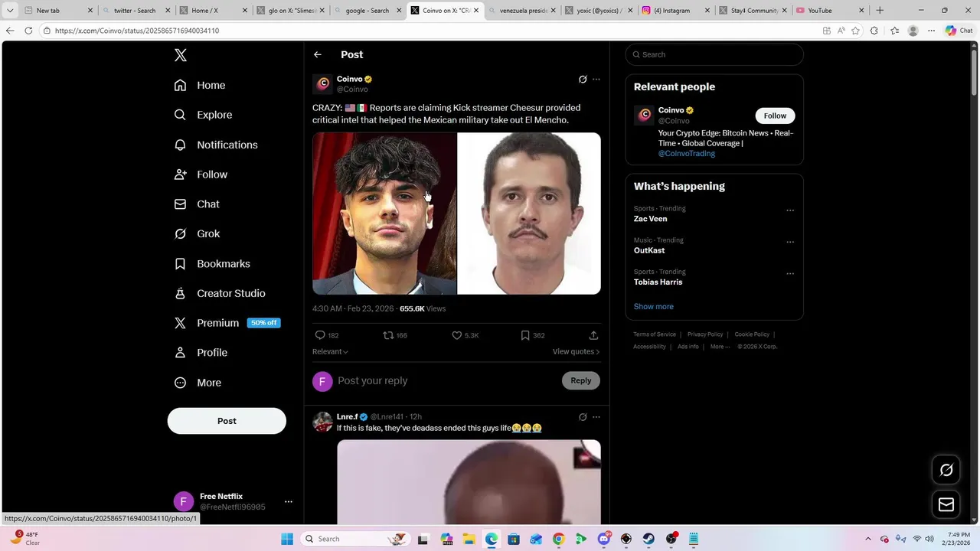Switch to the Instagram browser tab
This screenshot has height=551, width=980.
pos(676,10)
